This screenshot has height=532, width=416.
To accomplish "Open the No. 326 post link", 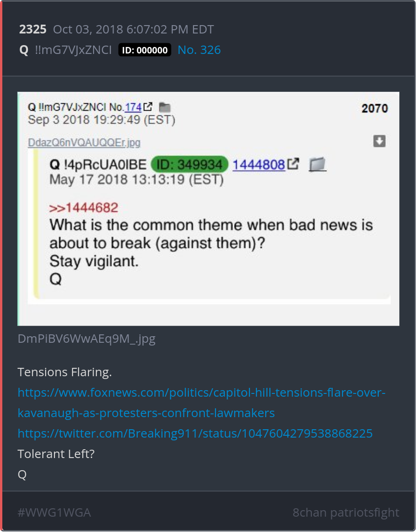I will tap(199, 50).
